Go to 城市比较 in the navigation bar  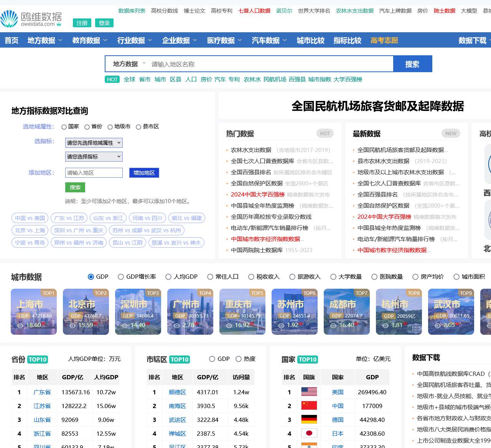tap(310, 40)
